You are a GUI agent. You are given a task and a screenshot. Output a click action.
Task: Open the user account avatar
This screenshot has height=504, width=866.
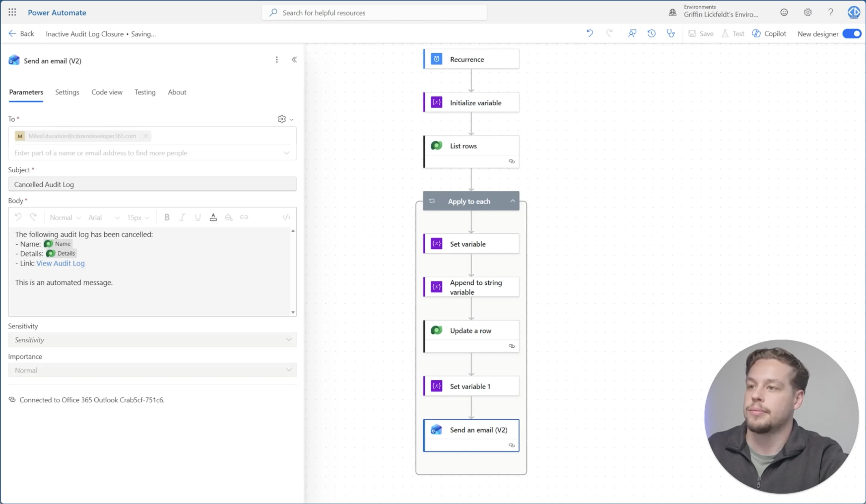point(854,12)
